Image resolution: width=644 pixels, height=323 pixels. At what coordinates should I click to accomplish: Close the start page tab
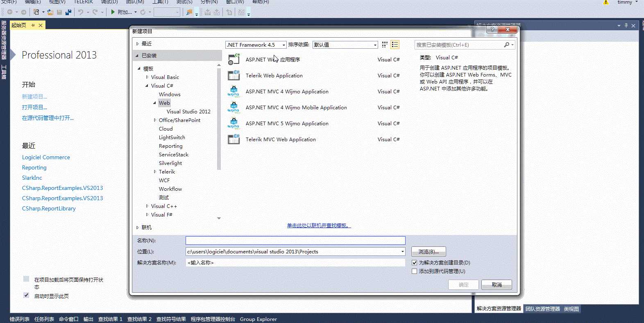pyautogui.click(x=41, y=25)
